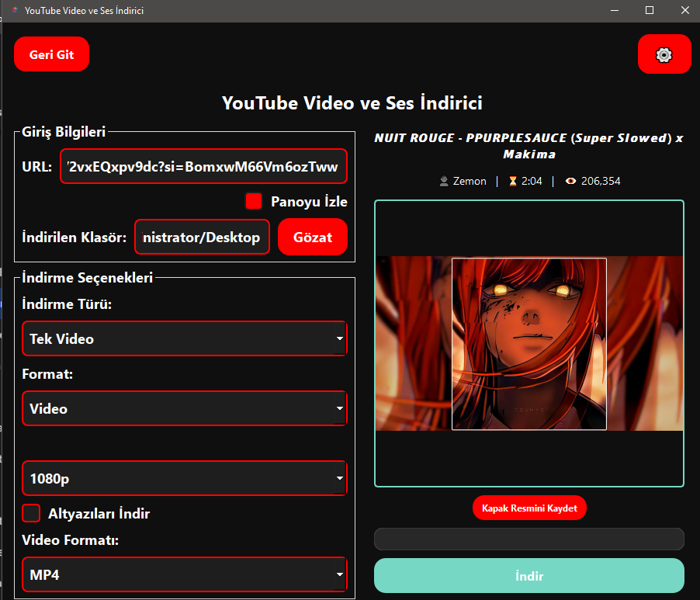Image resolution: width=700 pixels, height=600 pixels.
Task: Click the İndirilen Klasör path field
Action: pos(202,237)
